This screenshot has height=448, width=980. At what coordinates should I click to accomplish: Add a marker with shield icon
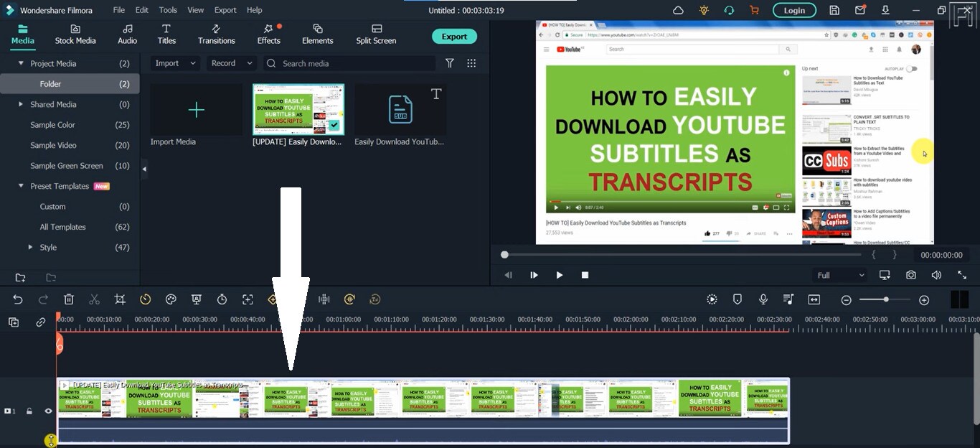pyautogui.click(x=738, y=299)
